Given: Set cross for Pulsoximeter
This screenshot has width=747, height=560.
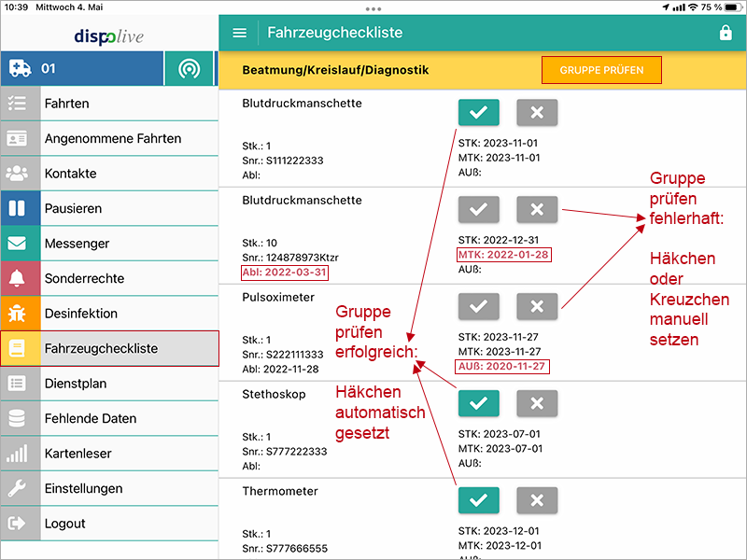Looking at the screenshot, I should tap(537, 306).
